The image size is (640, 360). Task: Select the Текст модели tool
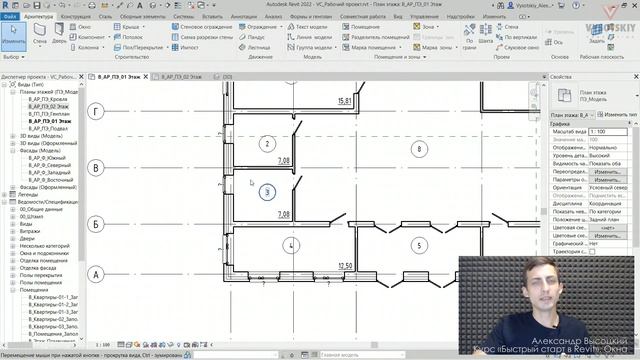pos(307,27)
